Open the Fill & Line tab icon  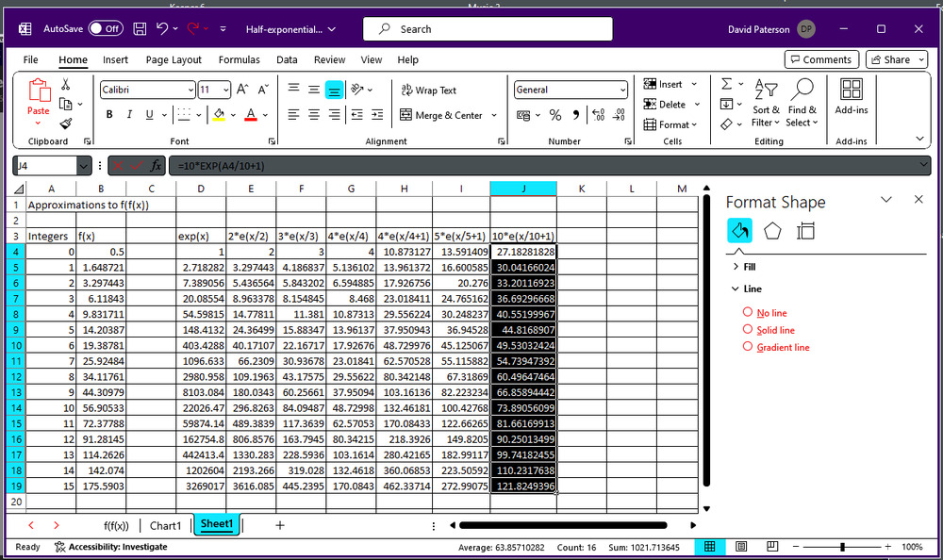pyautogui.click(x=740, y=231)
